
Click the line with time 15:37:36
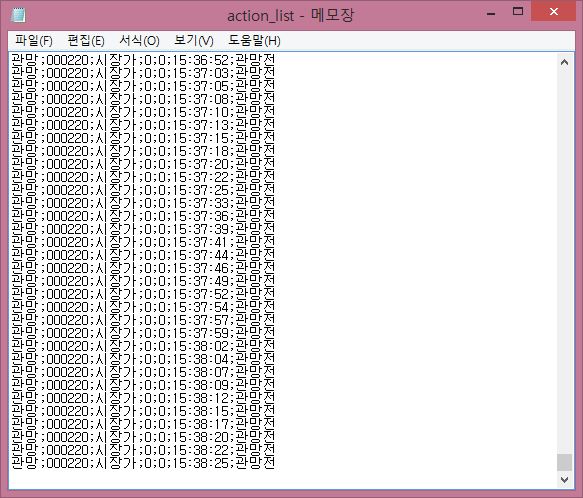pyautogui.click(x=143, y=216)
